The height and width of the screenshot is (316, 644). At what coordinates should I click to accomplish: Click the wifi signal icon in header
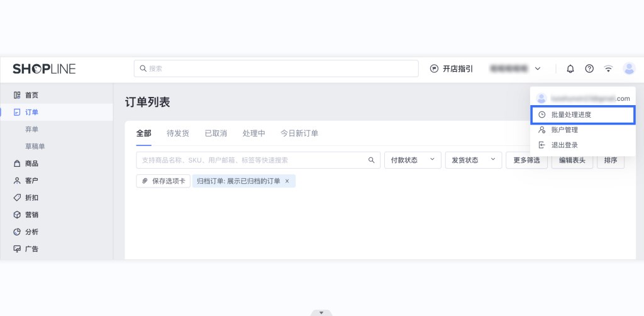(608, 69)
